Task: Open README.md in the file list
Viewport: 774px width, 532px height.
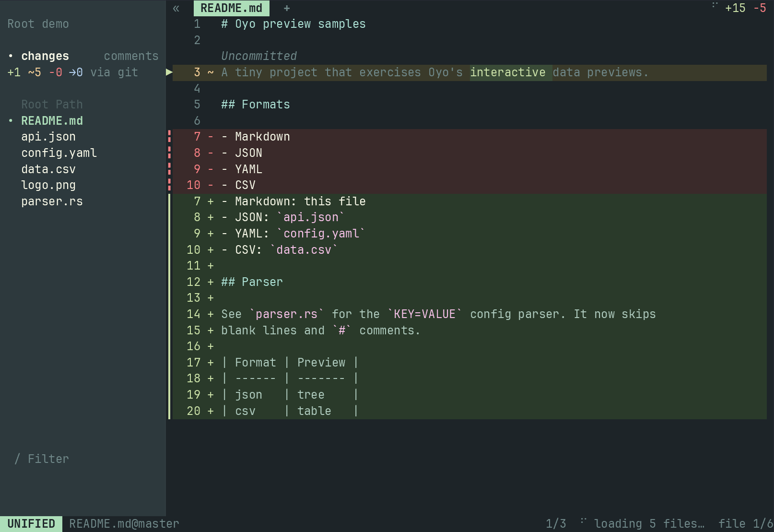Action: pos(52,121)
